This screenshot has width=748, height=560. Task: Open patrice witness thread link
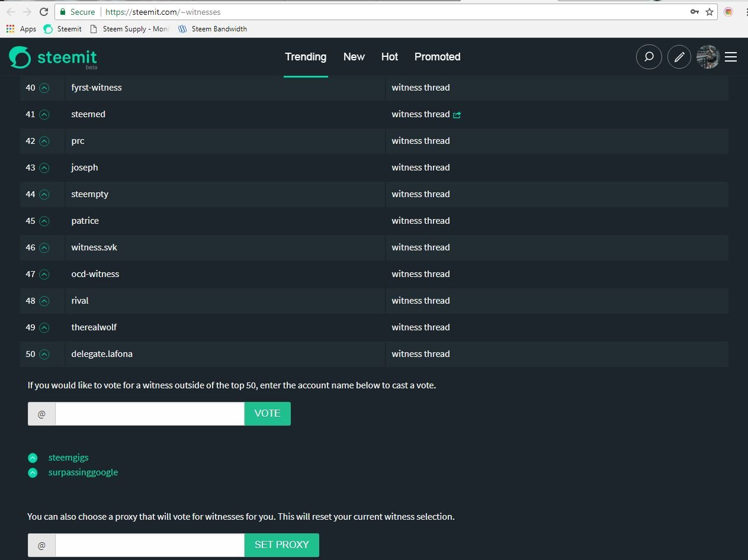coord(420,221)
